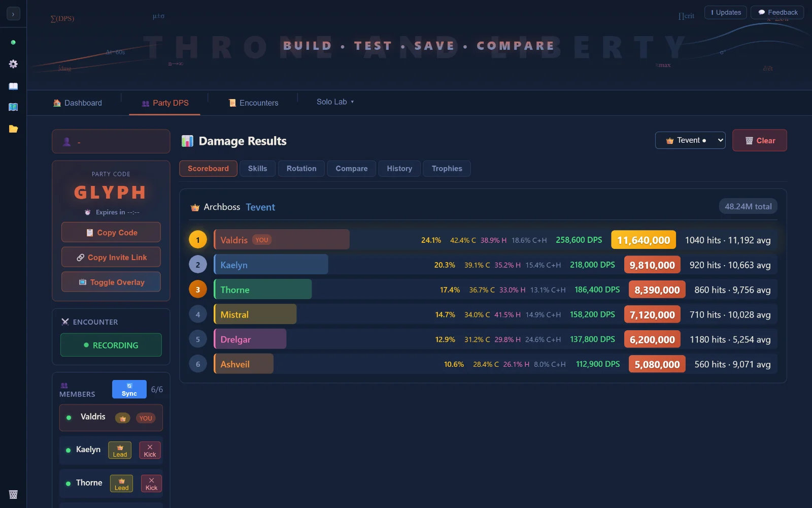Select Drelgar damage bar

[x=250, y=339]
